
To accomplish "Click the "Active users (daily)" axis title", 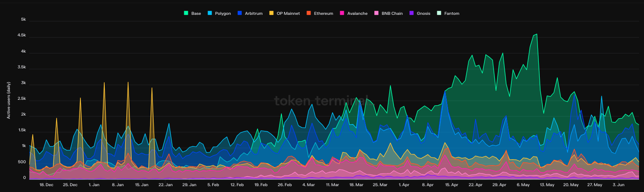I will pos(9,99).
